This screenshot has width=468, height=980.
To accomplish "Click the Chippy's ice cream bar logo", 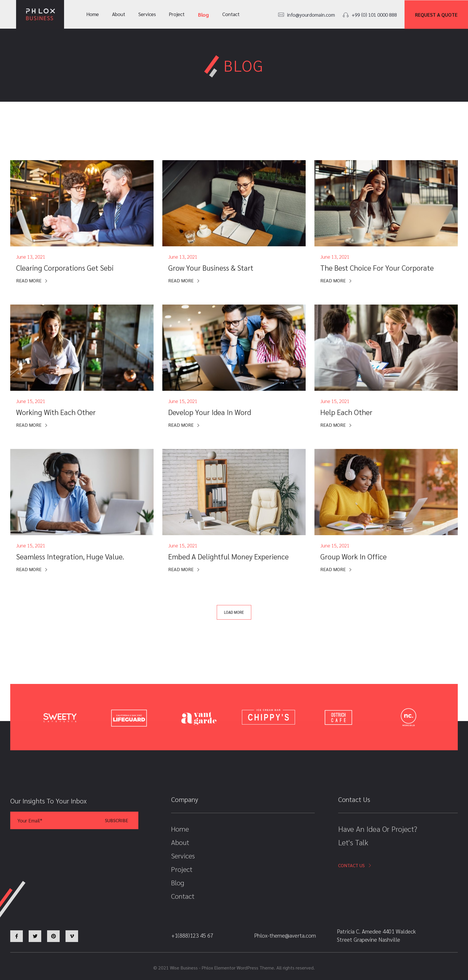I will pos(269,717).
